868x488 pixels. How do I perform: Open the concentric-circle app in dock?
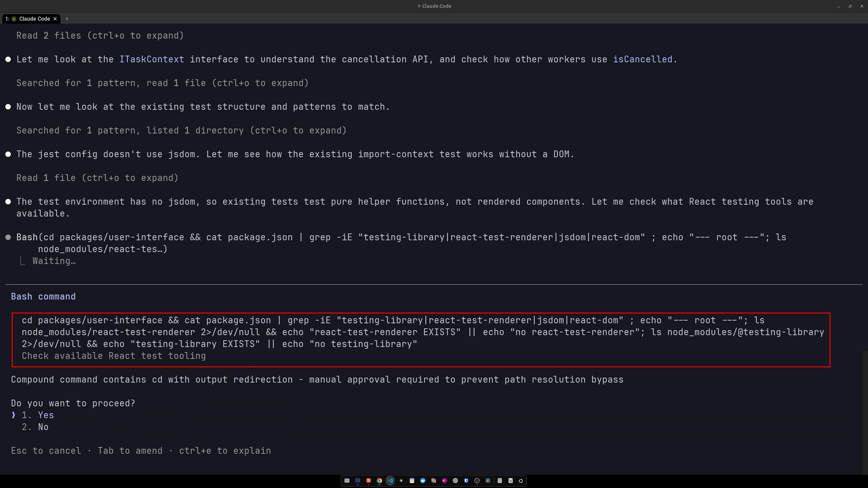pos(455,481)
